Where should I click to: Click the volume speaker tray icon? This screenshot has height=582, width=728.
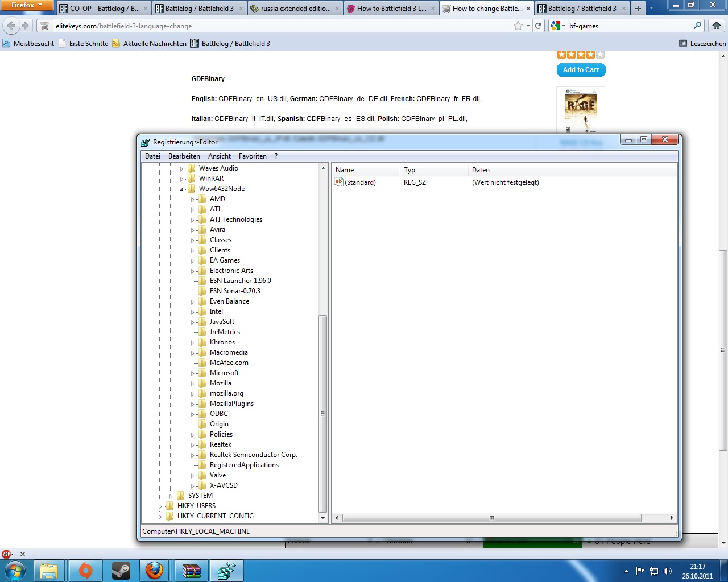(667, 571)
